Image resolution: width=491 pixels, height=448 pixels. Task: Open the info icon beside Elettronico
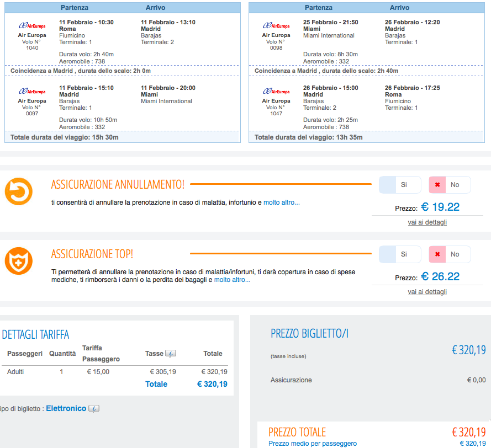click(x=94, y=409)
